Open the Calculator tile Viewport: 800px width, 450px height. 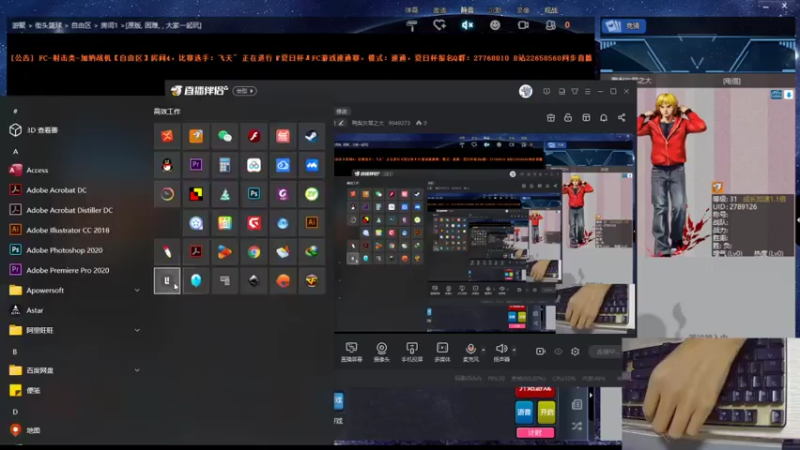click(x=225, y=165)
